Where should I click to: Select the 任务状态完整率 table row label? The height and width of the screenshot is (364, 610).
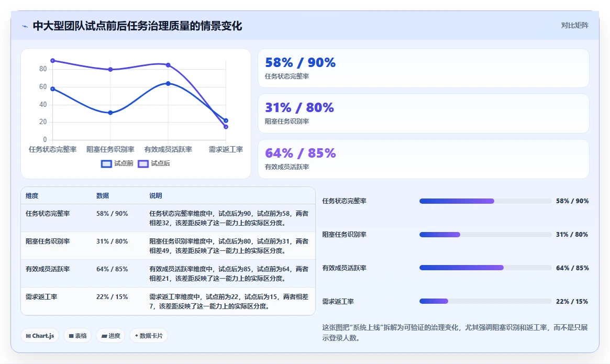pyautogui.click(x=48, y=214)
